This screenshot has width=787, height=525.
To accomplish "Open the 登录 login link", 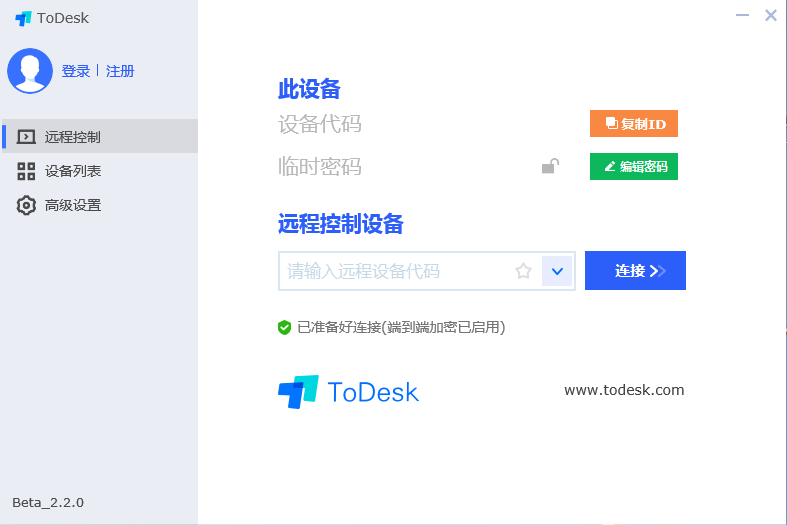I will coord(76,71).
